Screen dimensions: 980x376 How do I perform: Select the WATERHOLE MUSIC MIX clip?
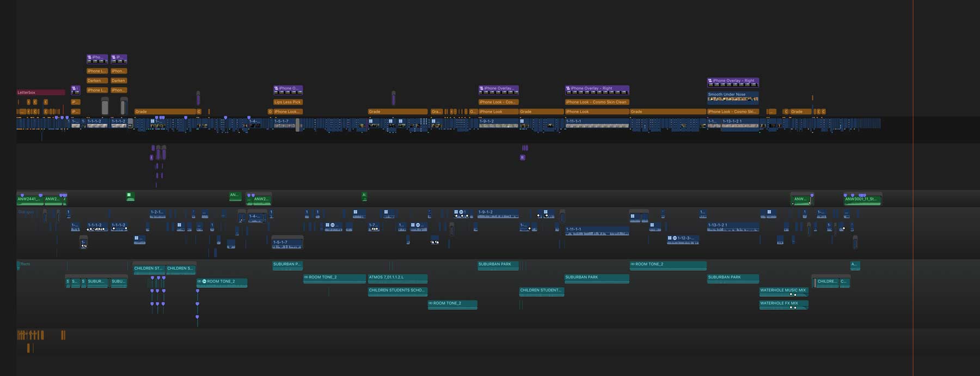(783, 292)
